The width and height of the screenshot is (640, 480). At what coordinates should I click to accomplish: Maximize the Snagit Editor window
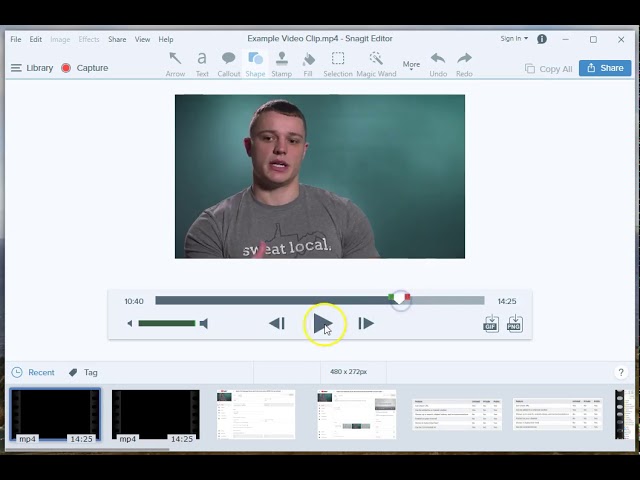pyautogui.click(x=593, y=39)
